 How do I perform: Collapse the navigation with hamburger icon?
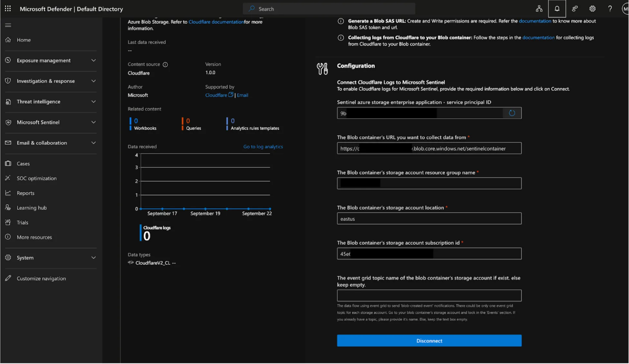pyautogui.click(x=8, y=25)
